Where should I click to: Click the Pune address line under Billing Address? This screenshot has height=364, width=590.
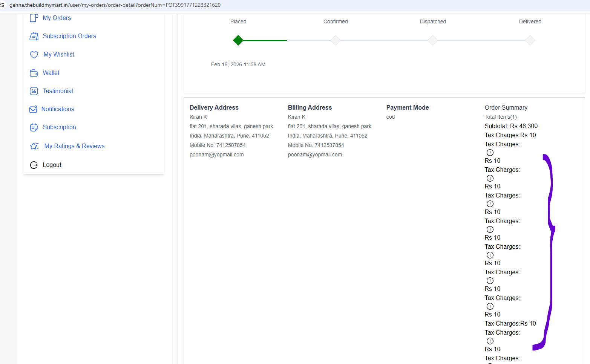[328, 136]
